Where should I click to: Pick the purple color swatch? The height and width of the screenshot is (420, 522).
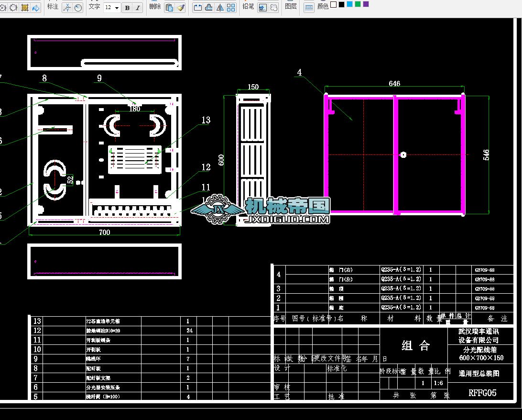pos(366,4)
